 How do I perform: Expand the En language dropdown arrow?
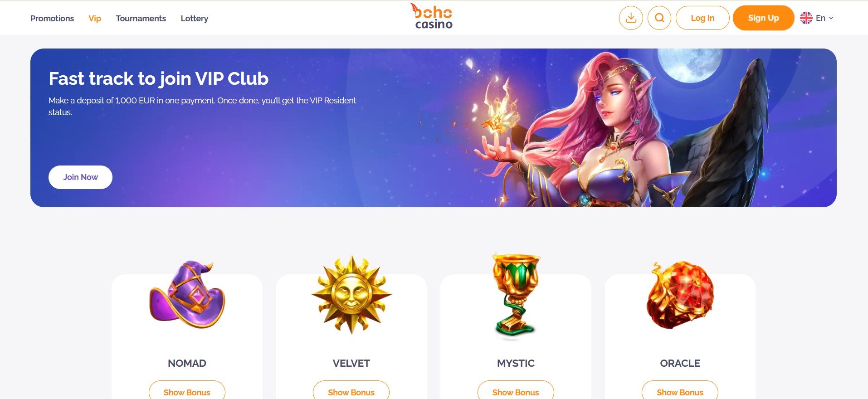tap(831, 18)
